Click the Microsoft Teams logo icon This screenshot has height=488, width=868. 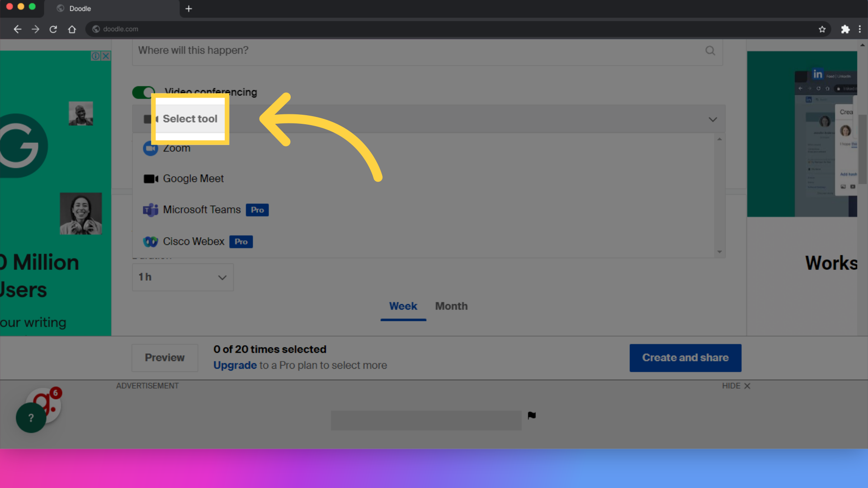coord(151,210)
